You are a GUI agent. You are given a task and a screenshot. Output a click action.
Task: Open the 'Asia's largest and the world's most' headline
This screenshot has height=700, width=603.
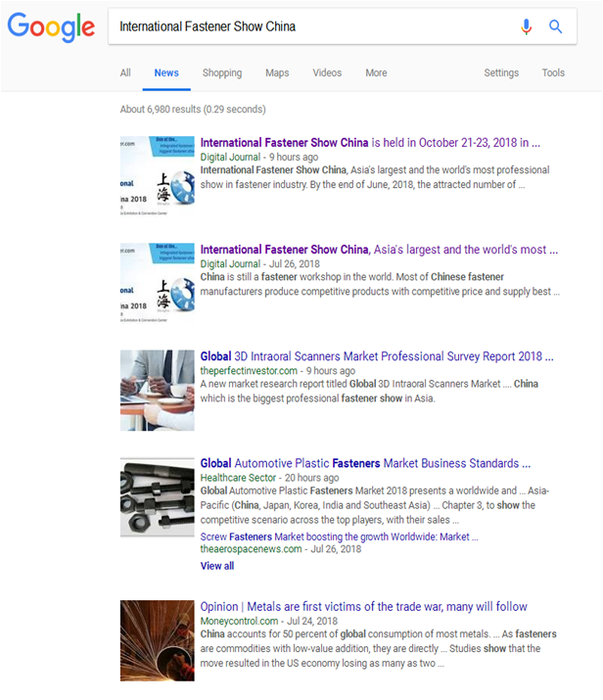[379, 250]
